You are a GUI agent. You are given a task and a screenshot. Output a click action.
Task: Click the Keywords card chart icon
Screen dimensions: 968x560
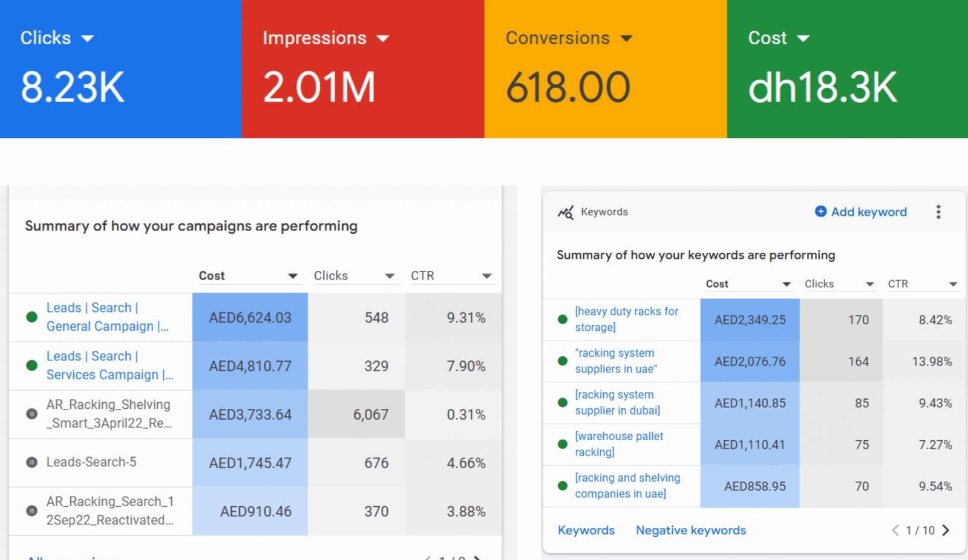tap(566, 212)
